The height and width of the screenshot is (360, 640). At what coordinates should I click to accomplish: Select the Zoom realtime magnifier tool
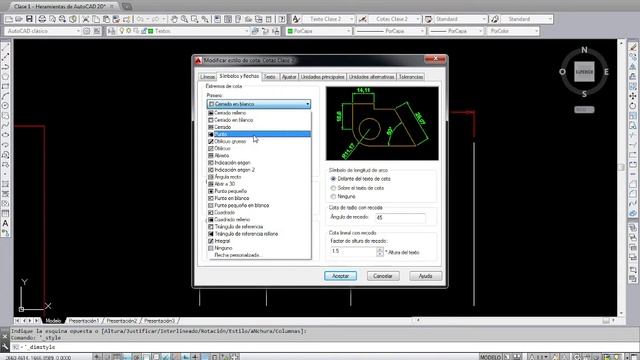[x=184, y=19]
